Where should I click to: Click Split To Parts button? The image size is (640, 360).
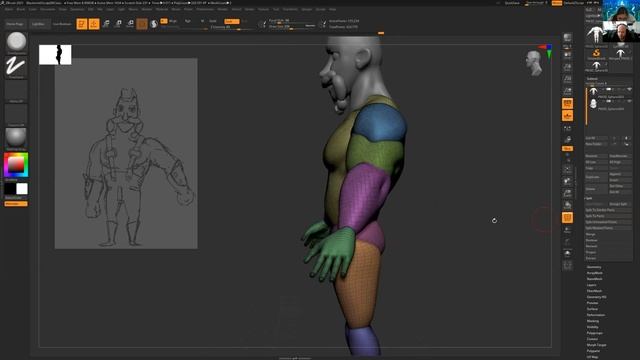[608, 216]
